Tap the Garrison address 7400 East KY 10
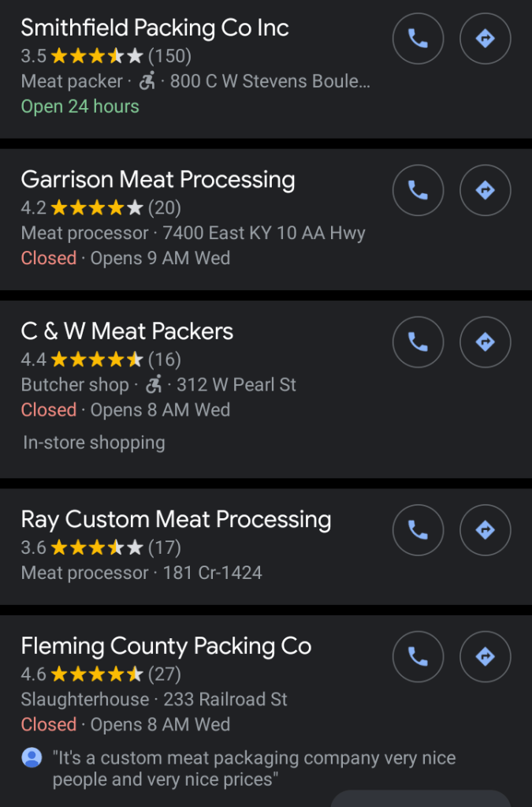The width and height of the screenshot is (532, 807). (264, 234)
